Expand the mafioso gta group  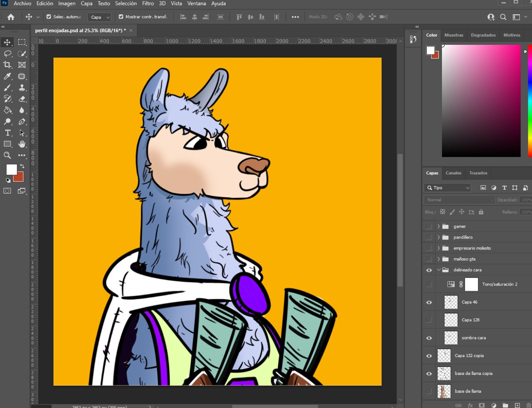tap(438, 259)
